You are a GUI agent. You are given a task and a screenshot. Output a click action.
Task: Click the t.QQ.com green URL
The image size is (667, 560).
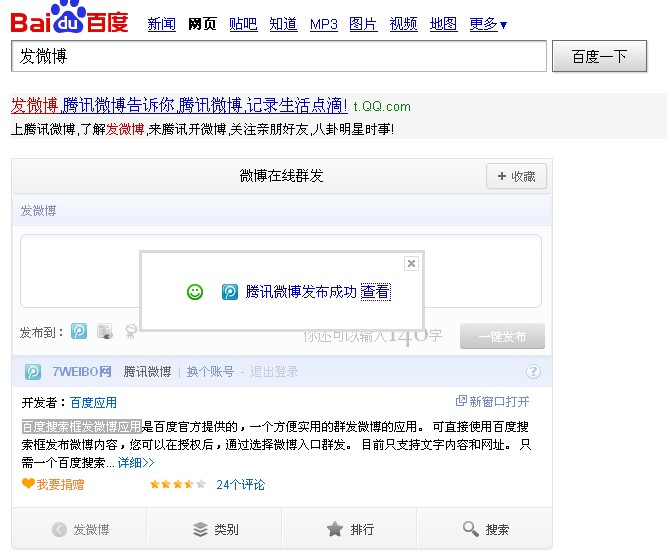(382, 106)
